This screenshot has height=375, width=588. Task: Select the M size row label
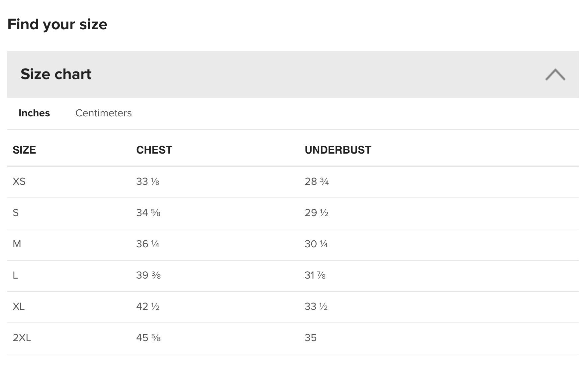point(17,244)
